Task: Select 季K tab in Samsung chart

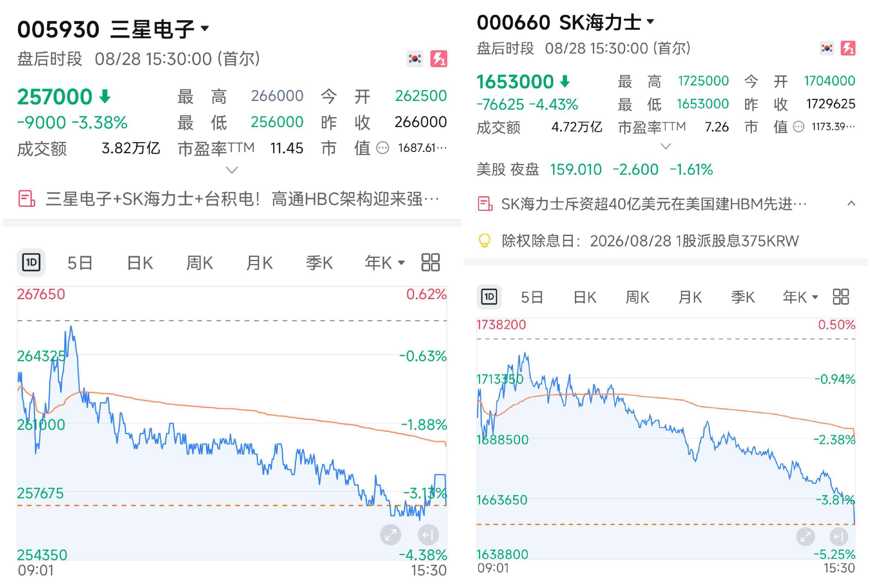Action: pyautogui.click(x=319, y=263)
